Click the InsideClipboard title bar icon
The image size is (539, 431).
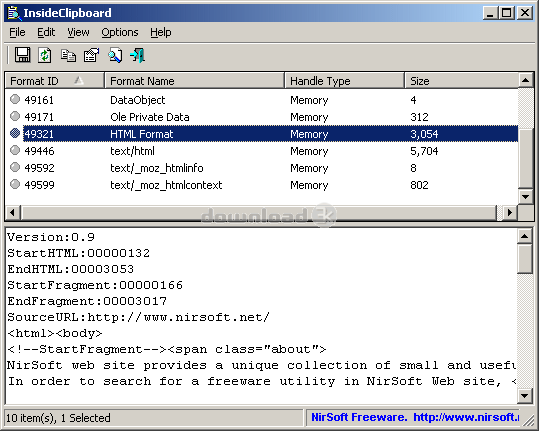coord(13,13)
